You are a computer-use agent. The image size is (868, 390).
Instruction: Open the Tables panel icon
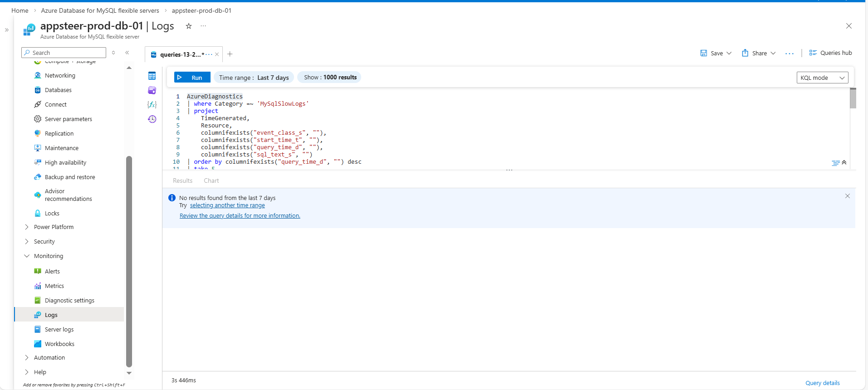152,76
